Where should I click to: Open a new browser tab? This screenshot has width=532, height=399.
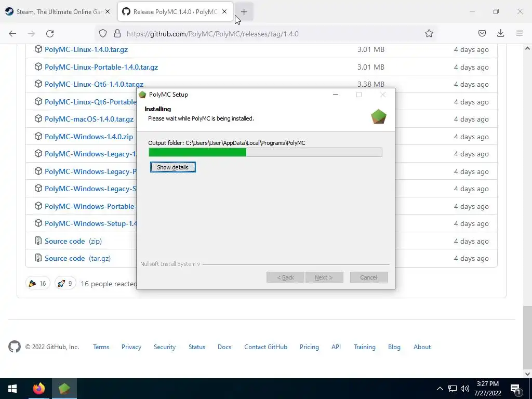(244, 12)
